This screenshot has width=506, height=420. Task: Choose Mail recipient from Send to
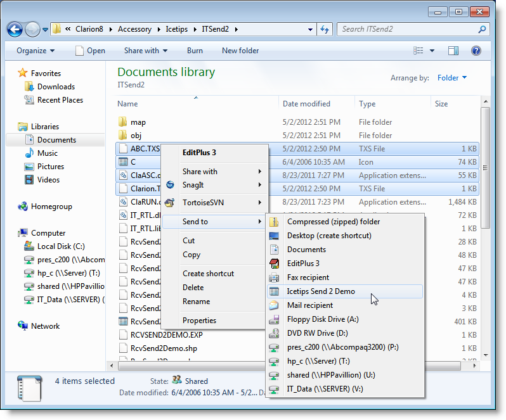click(x=309, y=305)
